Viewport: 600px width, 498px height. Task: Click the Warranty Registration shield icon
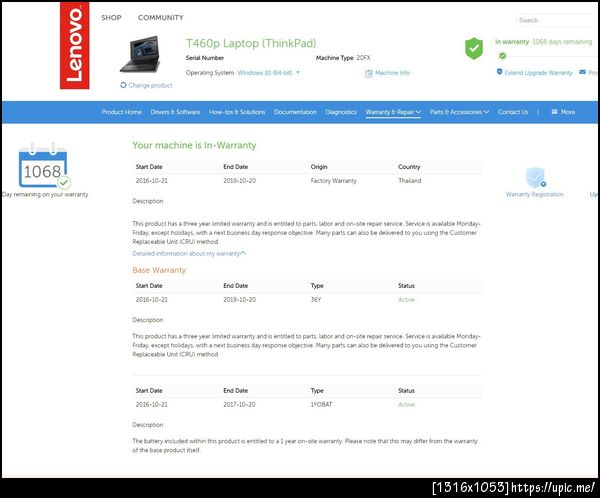pyautogui.click(x=535, y=177)
